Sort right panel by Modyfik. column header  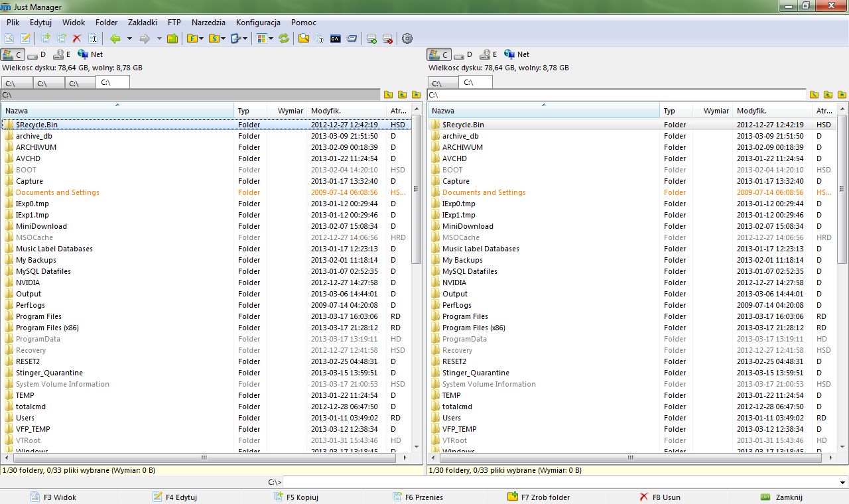click(773, 111)
